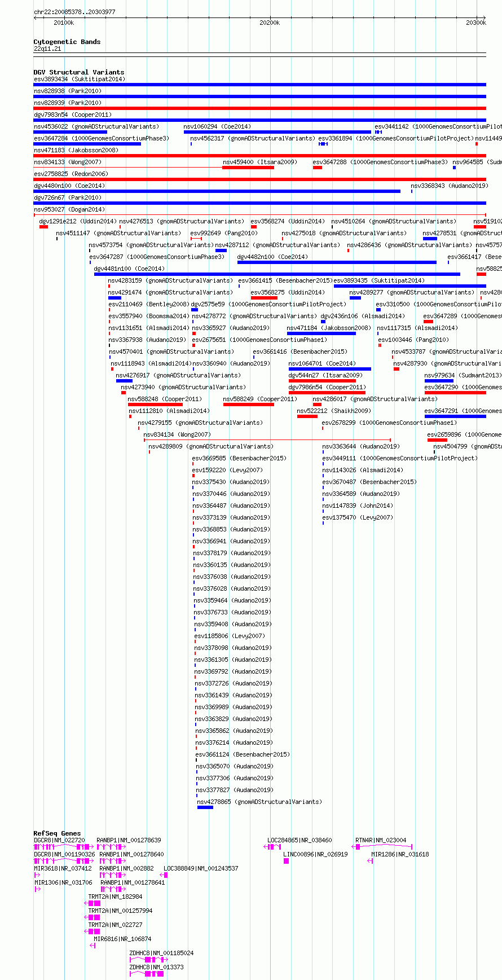The height and width of the screenshot is (980, 502).
Task: Click the nsv1060294 (Coe2014) label
Action: tap(218, 126)
